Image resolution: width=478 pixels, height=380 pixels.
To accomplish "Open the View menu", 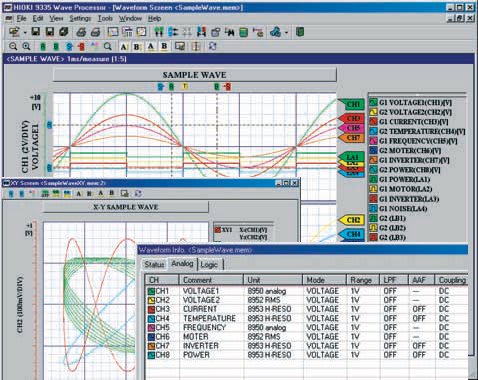I will pos(56,18).
